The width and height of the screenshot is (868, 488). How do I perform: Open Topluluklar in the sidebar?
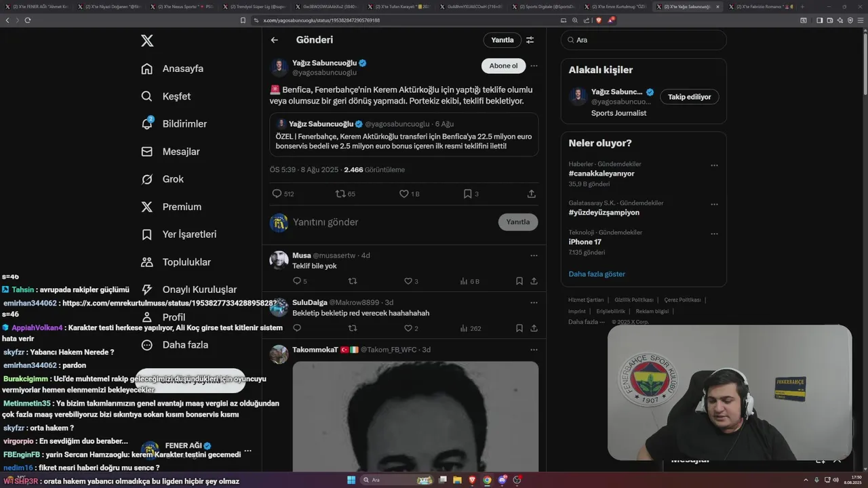[176, 262]
